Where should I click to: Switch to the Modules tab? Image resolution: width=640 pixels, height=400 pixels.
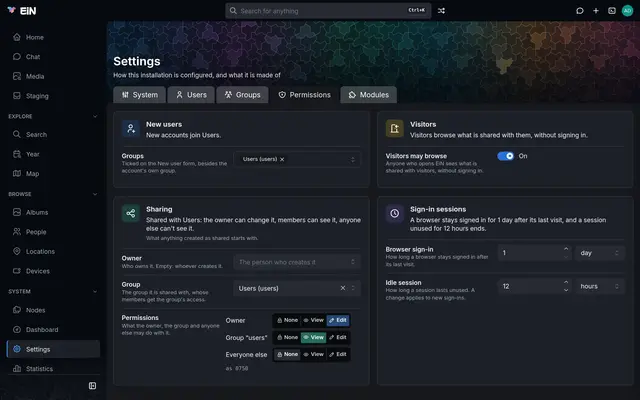point(369,95)
